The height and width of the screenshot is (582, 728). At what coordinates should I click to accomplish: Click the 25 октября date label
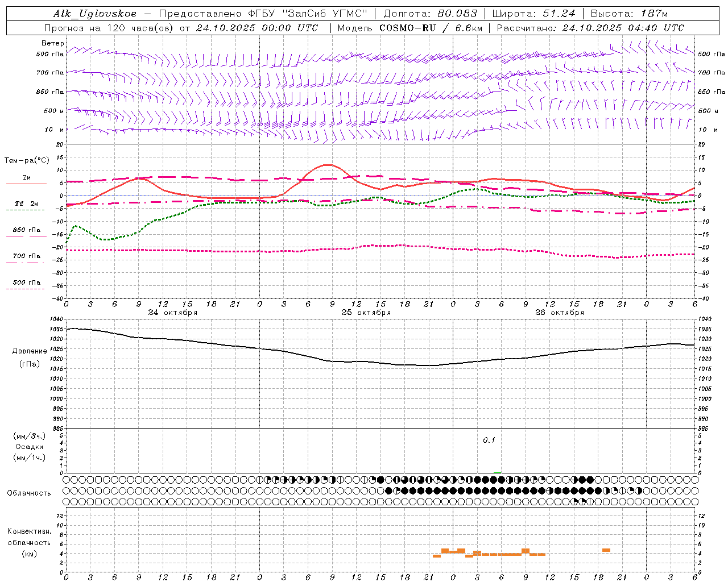point(366,313)
